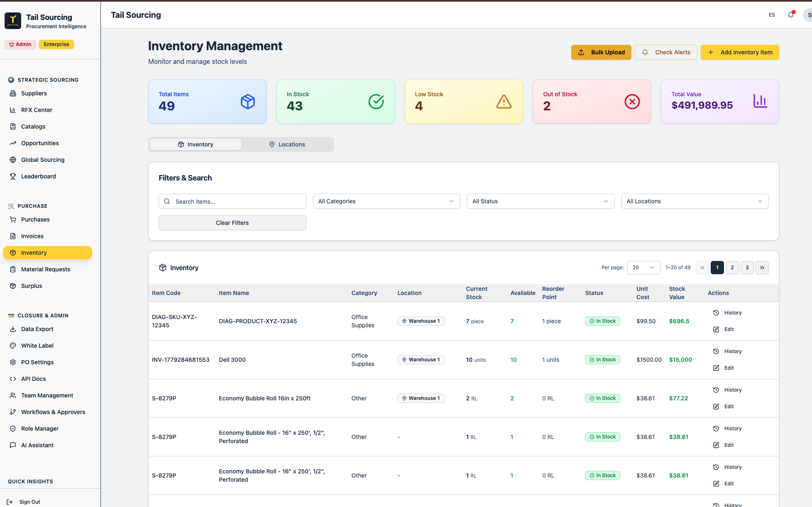The image size is (812, 507).
Task: Click the Admin badge
Action: point(20,44)
